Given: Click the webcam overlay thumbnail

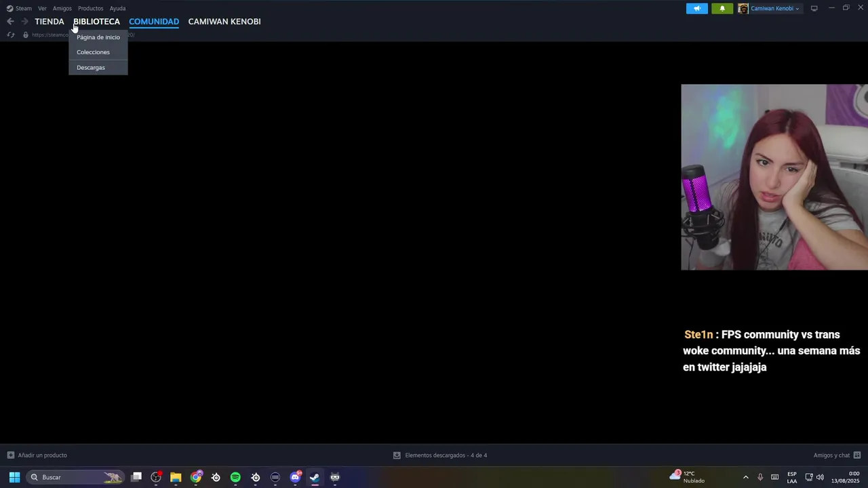Looking at the screenshot, I should tap(774, 177).
